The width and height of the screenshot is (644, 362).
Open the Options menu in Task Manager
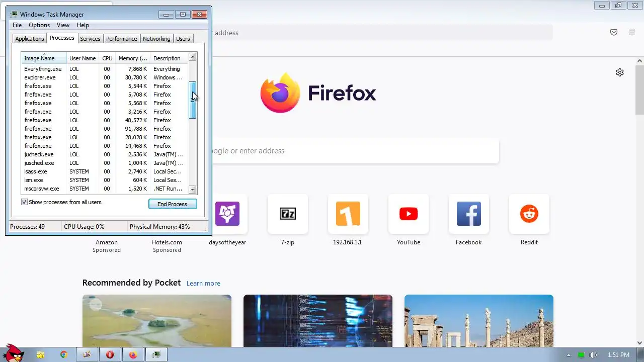[x=39, y=25]
